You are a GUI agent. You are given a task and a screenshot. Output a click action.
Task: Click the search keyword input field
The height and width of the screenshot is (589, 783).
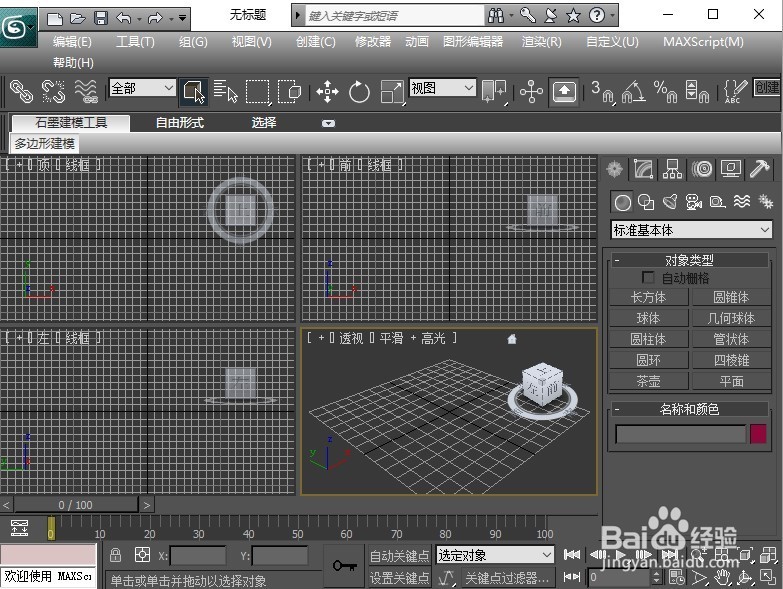393,16
